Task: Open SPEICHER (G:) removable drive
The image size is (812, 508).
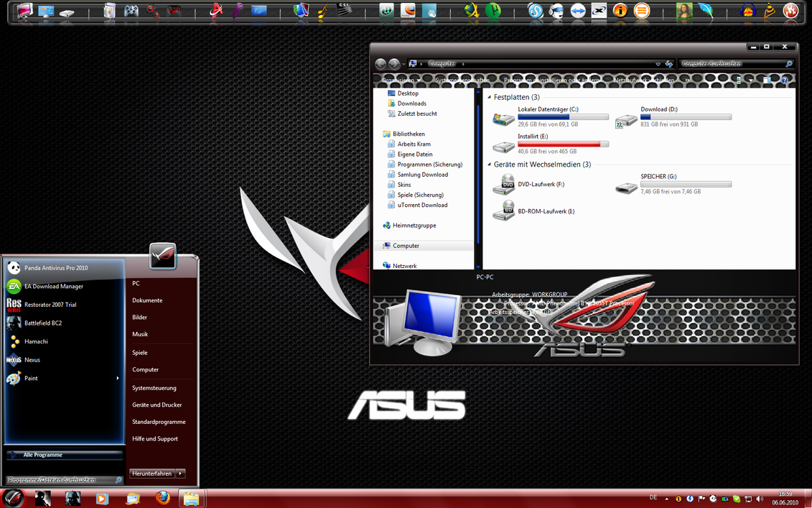Action: click(x=673, y=184)
